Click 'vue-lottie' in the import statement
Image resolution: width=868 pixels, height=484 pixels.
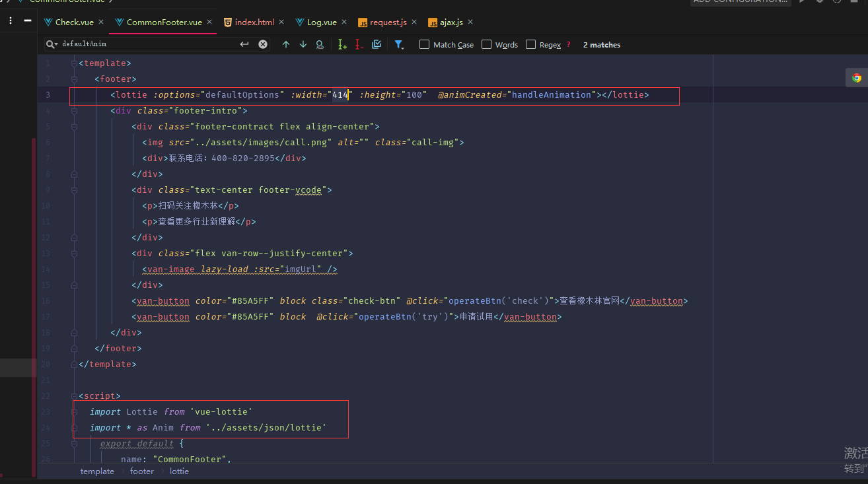(x=221, y=412)
